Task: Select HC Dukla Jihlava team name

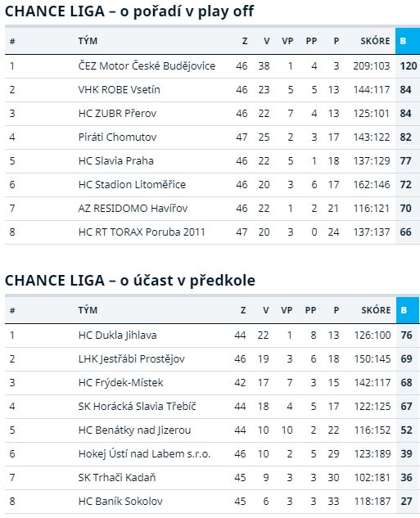Action: point(117,336)
